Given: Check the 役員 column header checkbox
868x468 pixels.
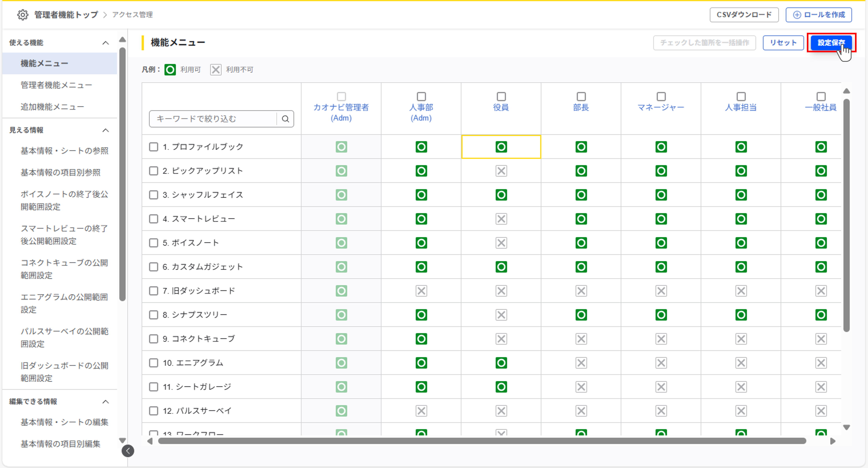Looking at the screenshot, I should [501, 97].
